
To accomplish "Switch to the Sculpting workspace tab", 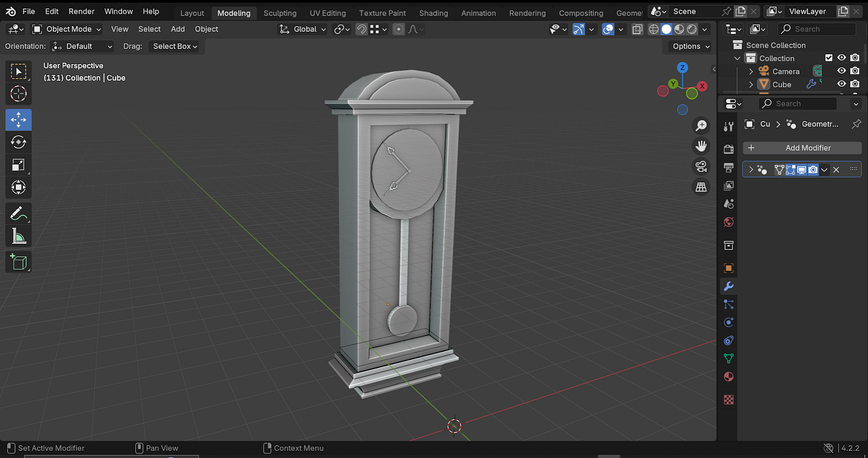I will click(x=280, y=13).
